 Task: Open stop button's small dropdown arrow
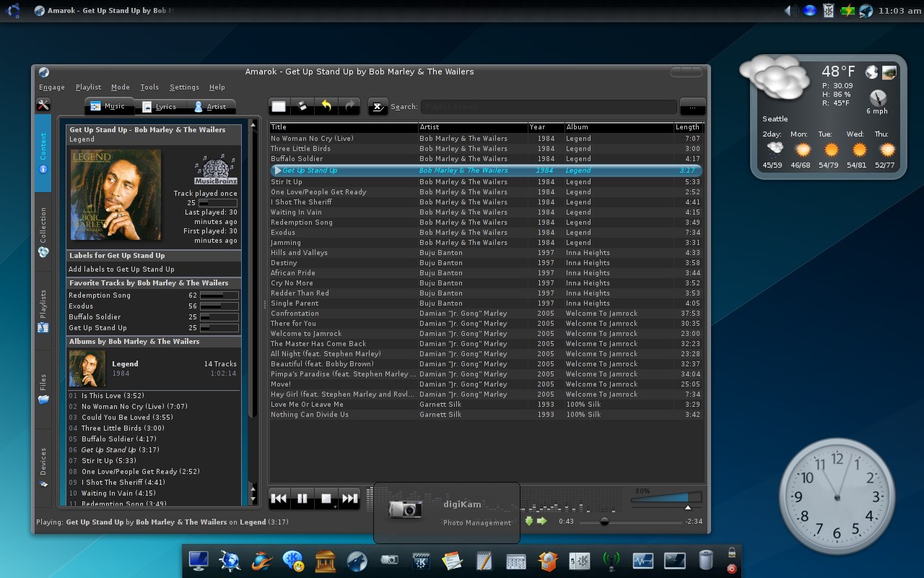(336, 506)
